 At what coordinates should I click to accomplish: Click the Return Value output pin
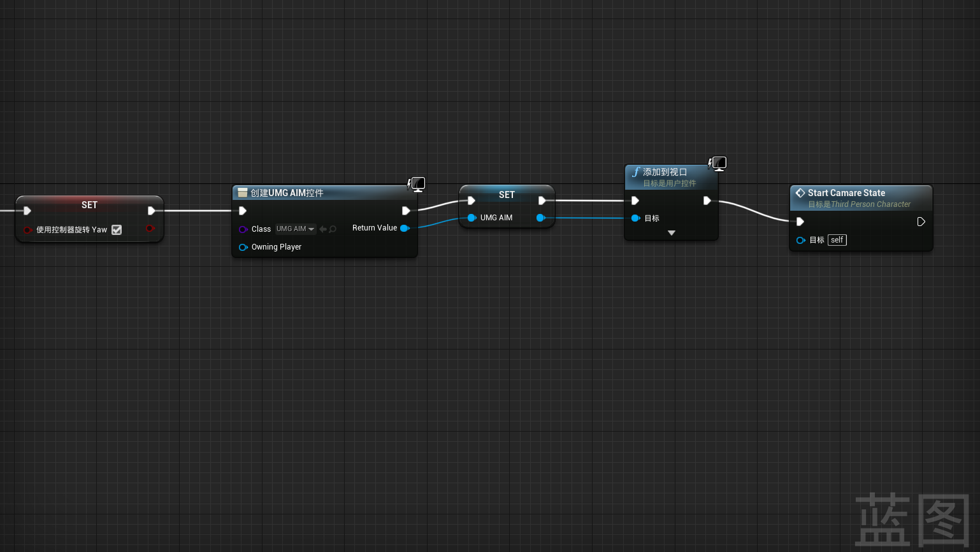pos(405,228)
